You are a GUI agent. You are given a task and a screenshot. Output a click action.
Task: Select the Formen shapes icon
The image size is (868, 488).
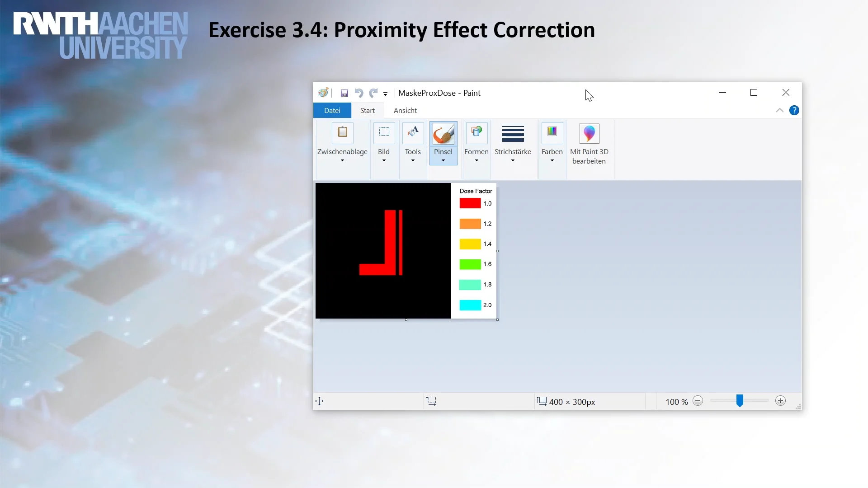pyautogui.click(x=476, y=132)
